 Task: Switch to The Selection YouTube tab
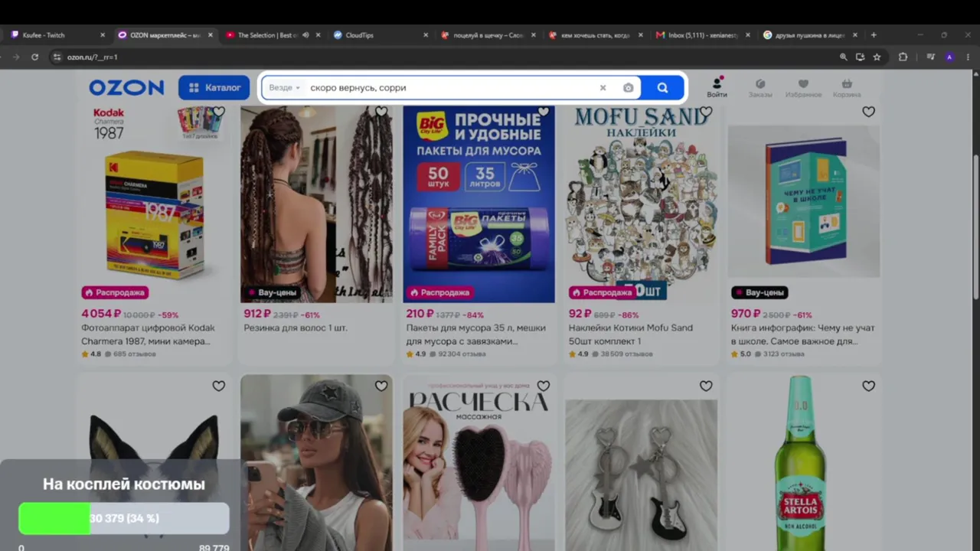click(272, 35)
